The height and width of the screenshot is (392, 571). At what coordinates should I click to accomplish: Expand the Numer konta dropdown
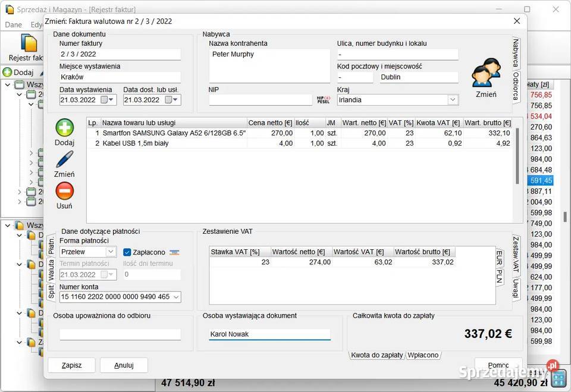(175, 297)
